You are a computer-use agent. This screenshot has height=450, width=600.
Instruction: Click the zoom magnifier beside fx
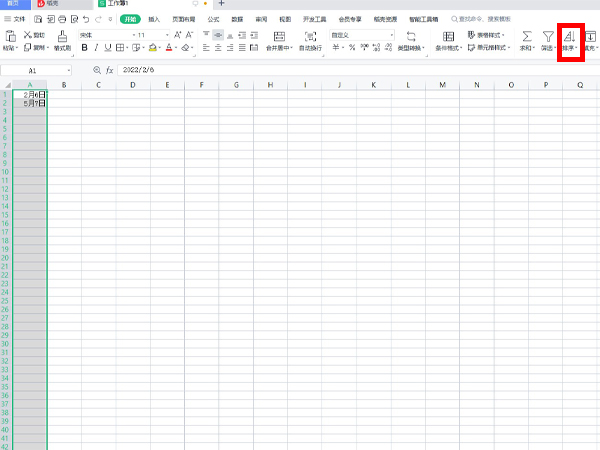tap(97, 70)
